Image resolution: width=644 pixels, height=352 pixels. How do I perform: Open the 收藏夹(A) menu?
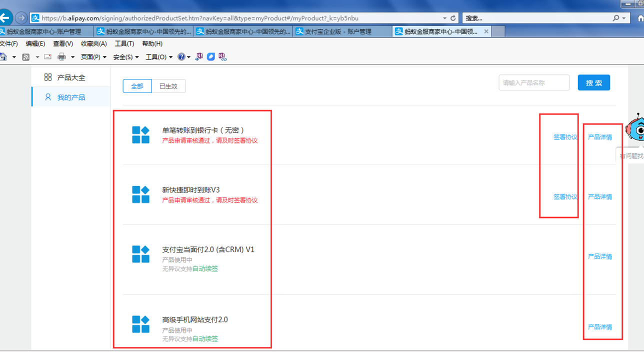[93, 43]
